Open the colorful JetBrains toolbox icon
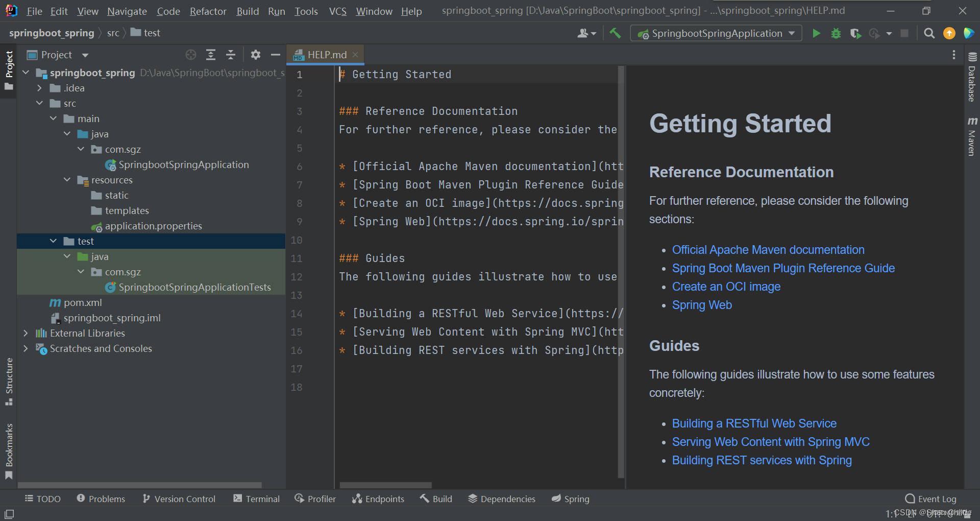Screen dimensions: 980x521 [x=969, y=33]
